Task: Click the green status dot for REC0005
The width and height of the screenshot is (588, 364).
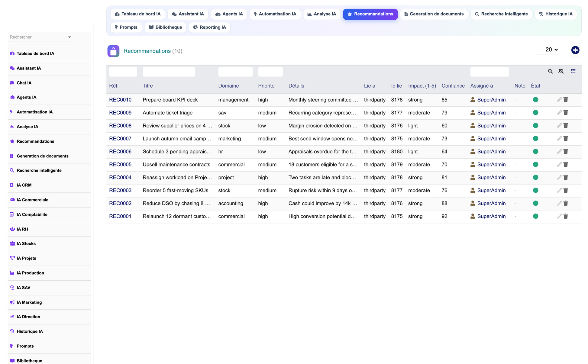Action: pyautogui.click(x=535, y=165)
